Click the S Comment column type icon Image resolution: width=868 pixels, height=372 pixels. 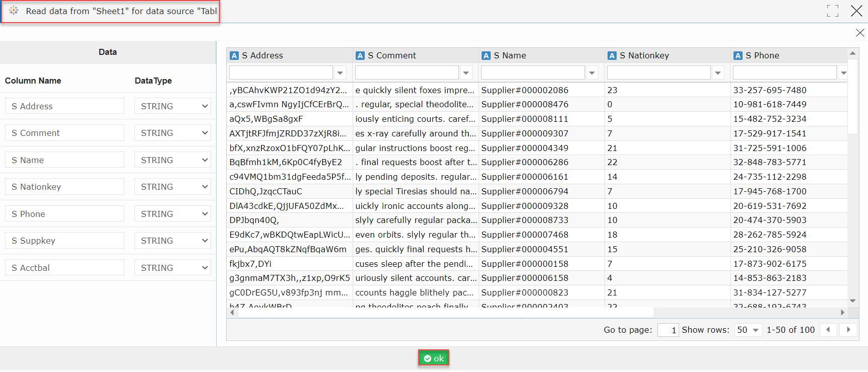pyautogui.click(x=360, y=55)
